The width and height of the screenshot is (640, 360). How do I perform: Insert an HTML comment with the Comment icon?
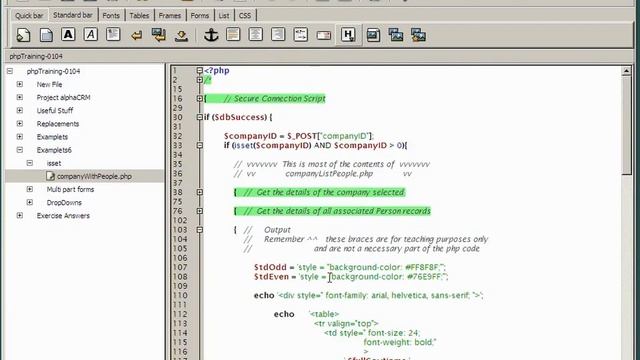pos(301,35)
